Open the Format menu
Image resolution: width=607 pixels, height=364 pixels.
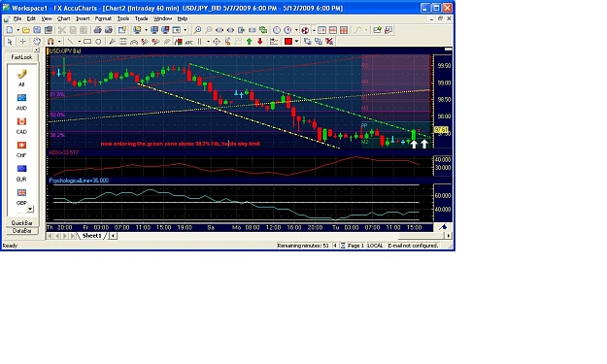tap(103, 18)
